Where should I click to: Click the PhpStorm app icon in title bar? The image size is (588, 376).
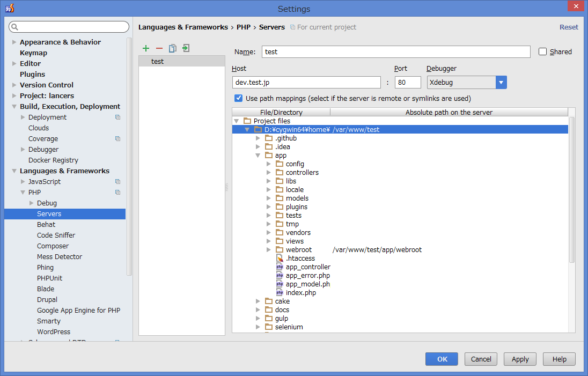coord(10,8)
